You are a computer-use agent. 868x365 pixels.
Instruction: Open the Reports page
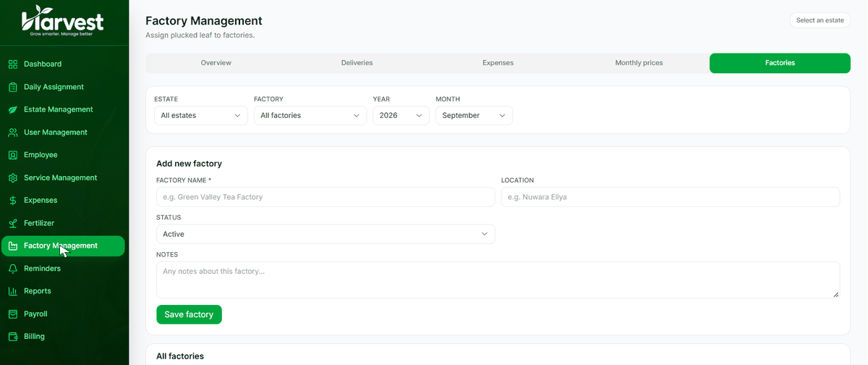[63, 291]
